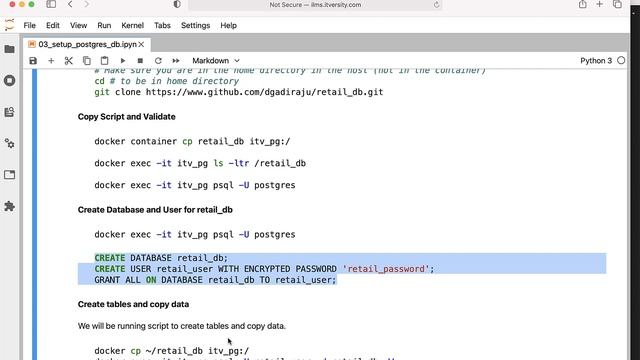Image resolution: width=640 pixels, height=360 pixels.
Task: Interrupt the kernel with the stop icon
Action: pos(140,61)
